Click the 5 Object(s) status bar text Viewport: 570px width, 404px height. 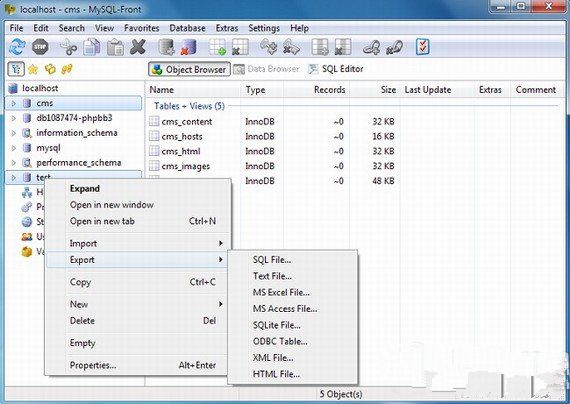coord(341,394)
